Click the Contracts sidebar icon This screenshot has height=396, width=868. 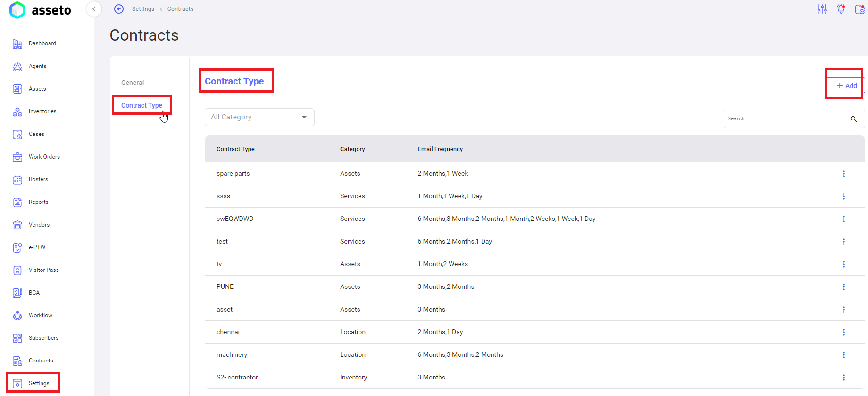(x=17, y=361)
